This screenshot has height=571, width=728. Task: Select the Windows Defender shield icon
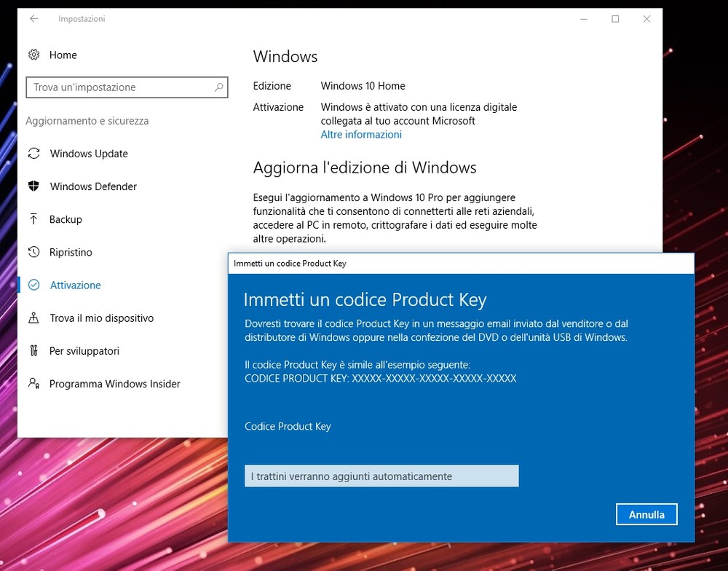[33, 186]
